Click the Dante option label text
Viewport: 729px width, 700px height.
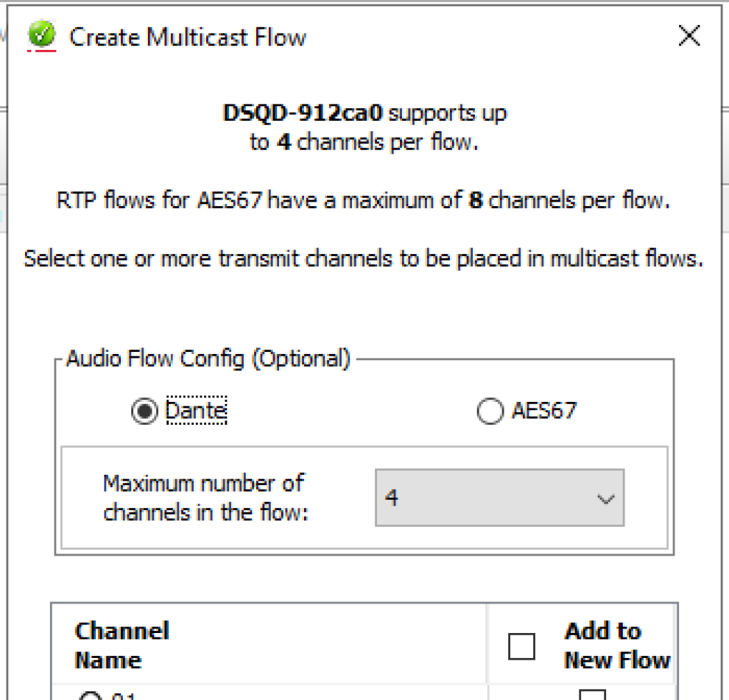pos(196,411)
